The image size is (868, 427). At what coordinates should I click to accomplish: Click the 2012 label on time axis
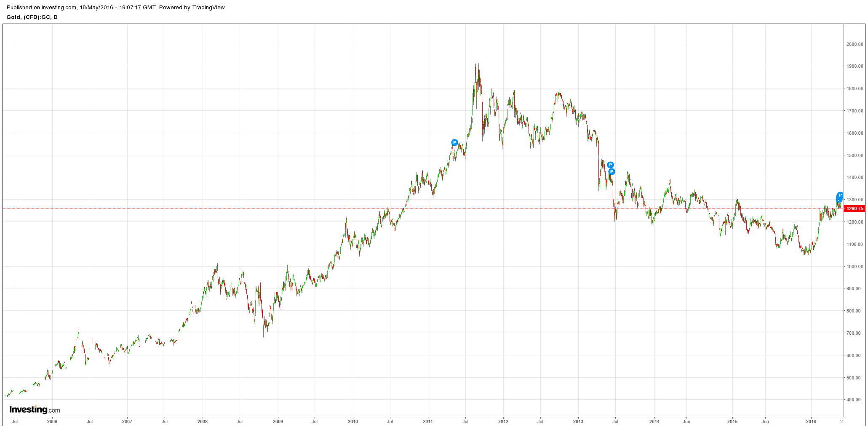(503, 422)
